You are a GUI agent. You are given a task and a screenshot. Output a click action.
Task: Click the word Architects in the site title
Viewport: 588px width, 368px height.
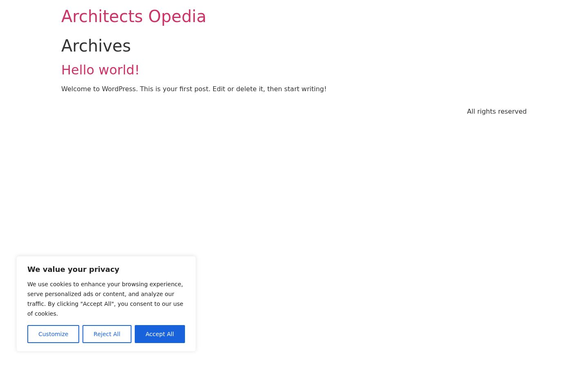click(x=102, y=17)
